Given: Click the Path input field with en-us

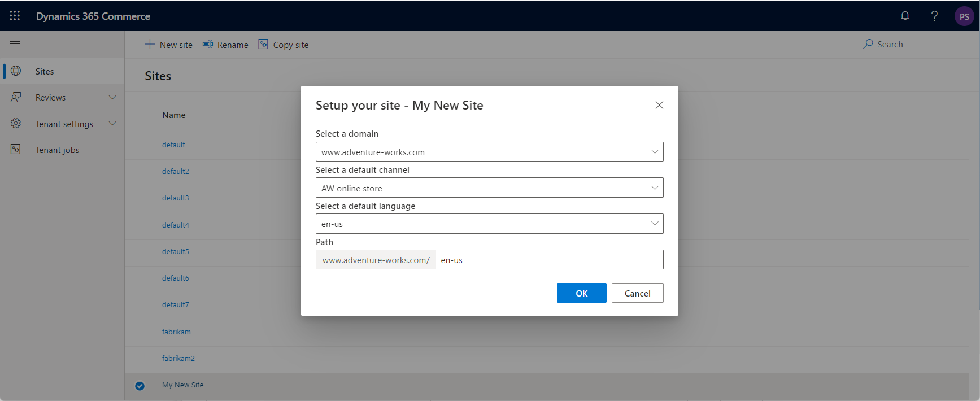Looking at the screenshot, I should 549,260.
